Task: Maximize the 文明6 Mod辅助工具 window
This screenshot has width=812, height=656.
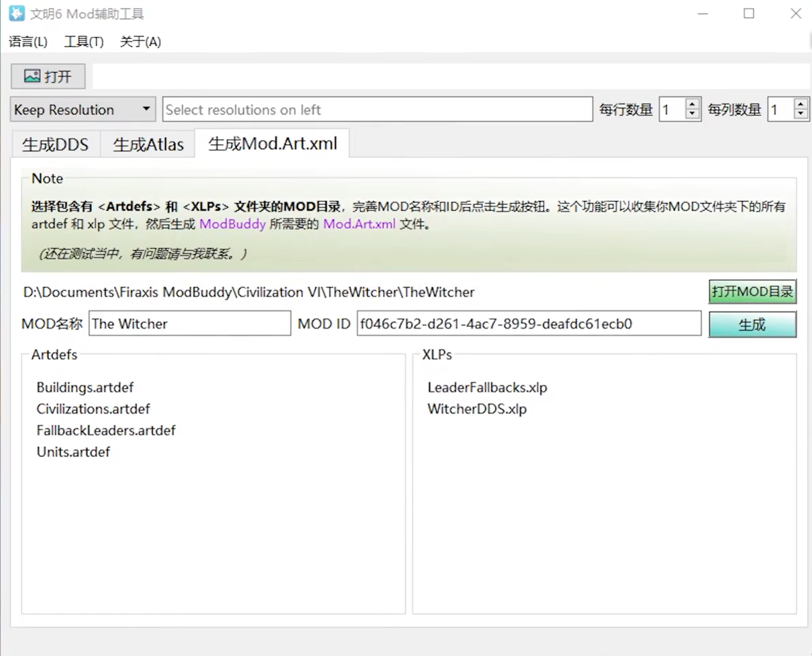Action: coord(749,14)
